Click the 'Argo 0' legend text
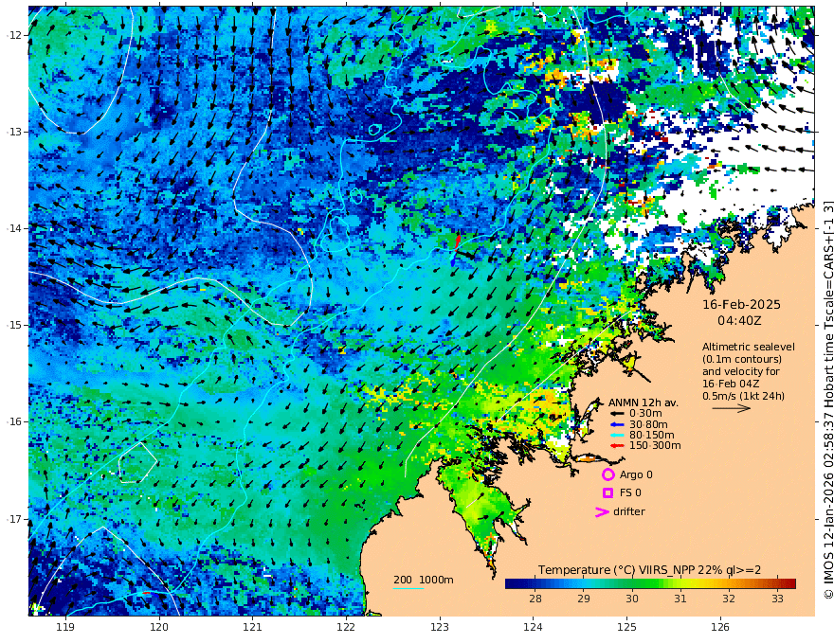The image size is (834, 644). [x=636, y=474]
